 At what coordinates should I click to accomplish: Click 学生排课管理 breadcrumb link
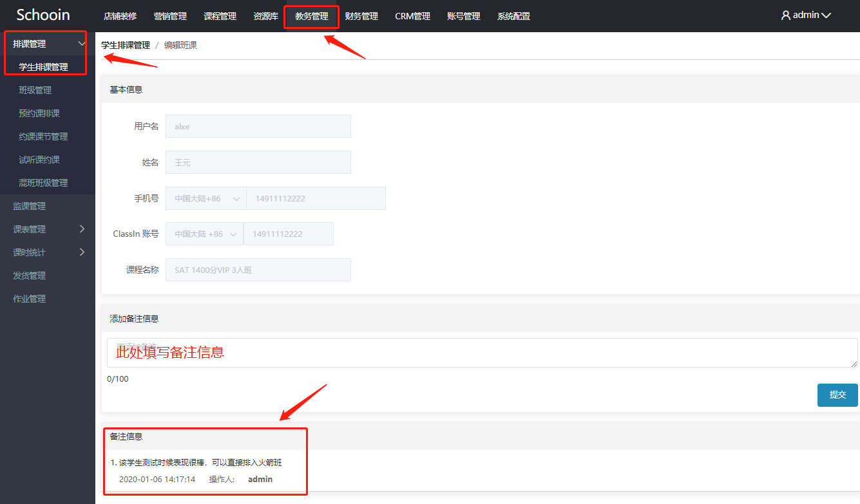(x=126, y=45)
